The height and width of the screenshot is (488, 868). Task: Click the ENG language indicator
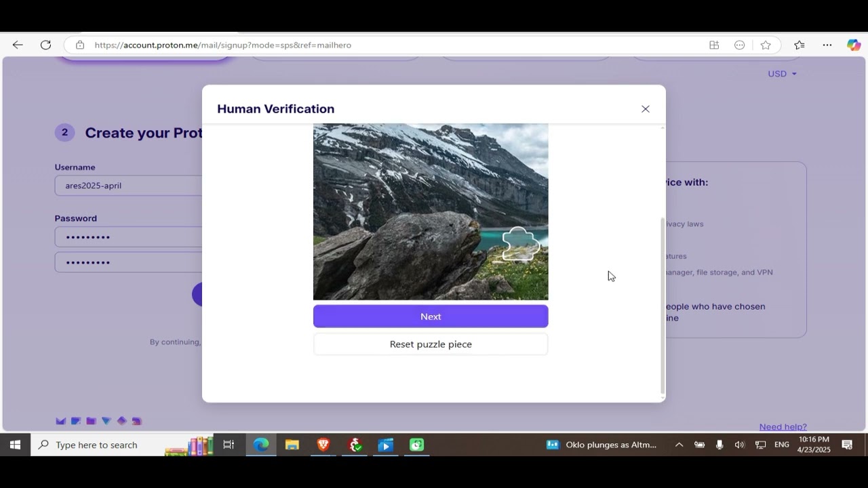coord(782,445)
